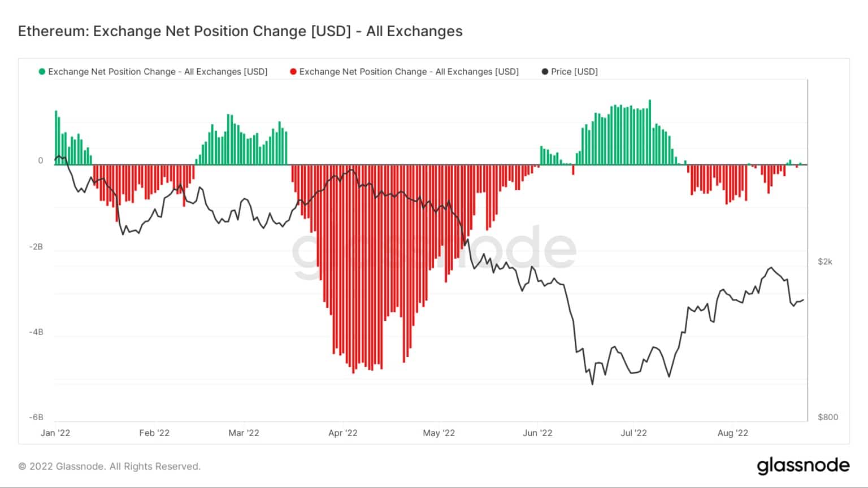Toggle the red Exchange Net Position Change series label
This screenshot has width=868, height=488.
(x=409, y=72)
